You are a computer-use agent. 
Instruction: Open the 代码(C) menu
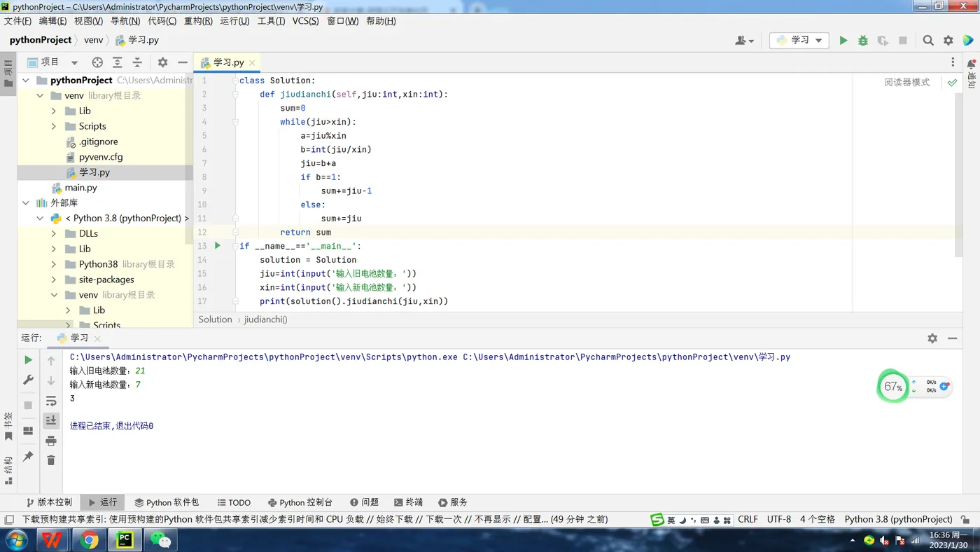pyautogui.click(x=162, y=21)
